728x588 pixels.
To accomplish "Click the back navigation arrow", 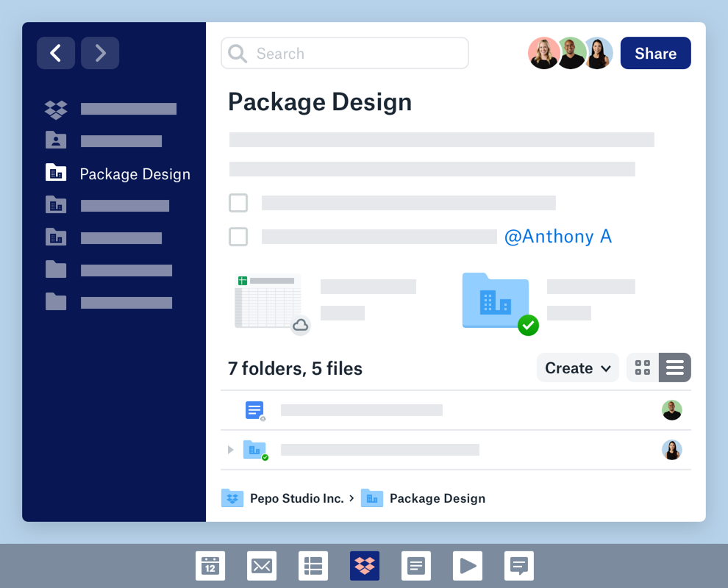I will 56,53.
